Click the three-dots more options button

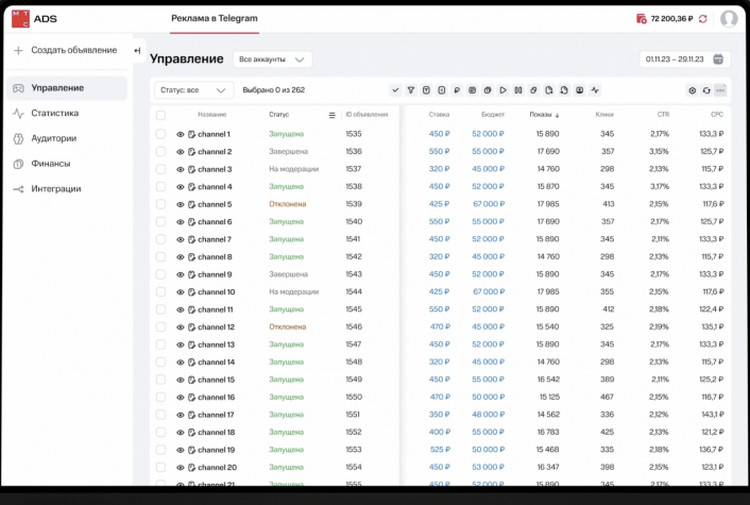pyautogui.click(x=720, y=90)
